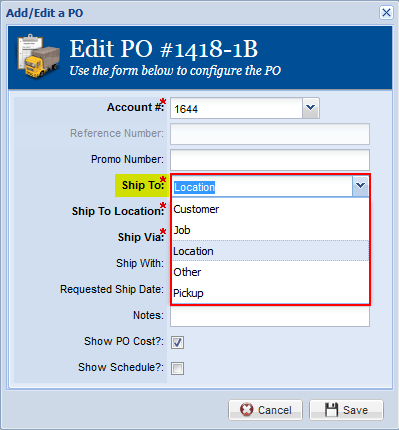Click the truck and clipboard PO icon
Image resolution: width=399 pixels, height=430 pixels.
pos(38,56)
